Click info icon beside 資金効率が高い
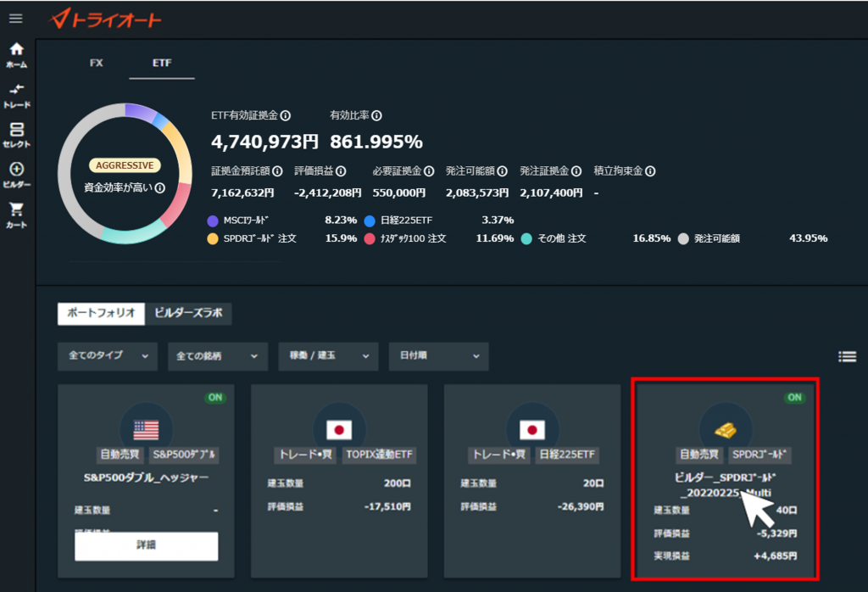 [x=160, y=187]
